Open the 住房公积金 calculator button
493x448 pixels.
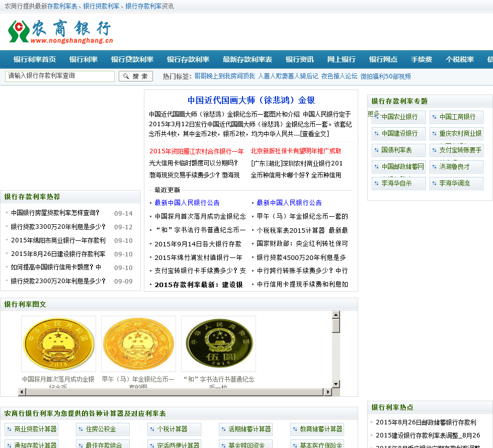coord(103,429)
